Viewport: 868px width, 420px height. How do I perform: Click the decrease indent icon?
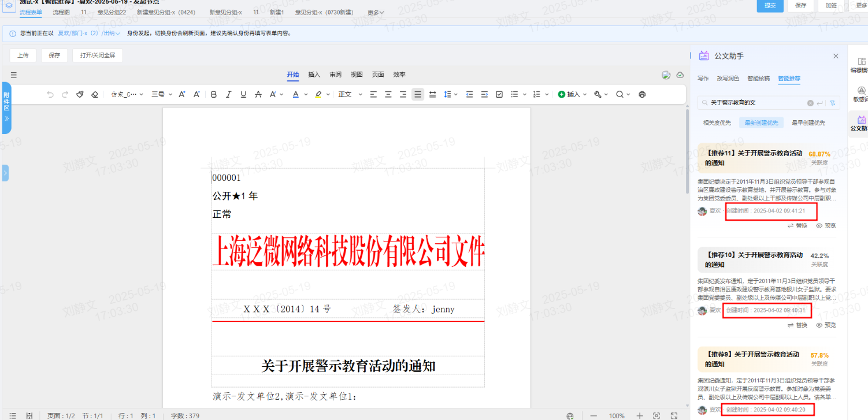pos(469,94)
